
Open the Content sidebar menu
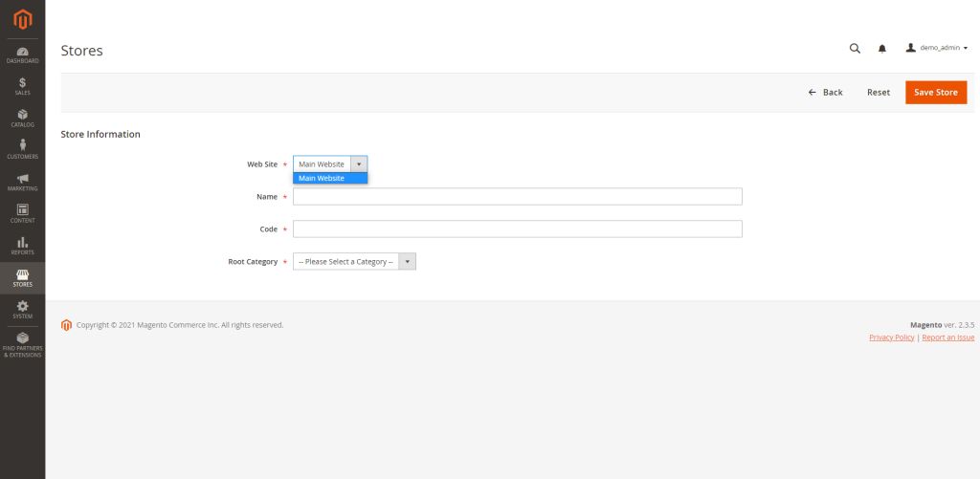(x=23, y=214)
